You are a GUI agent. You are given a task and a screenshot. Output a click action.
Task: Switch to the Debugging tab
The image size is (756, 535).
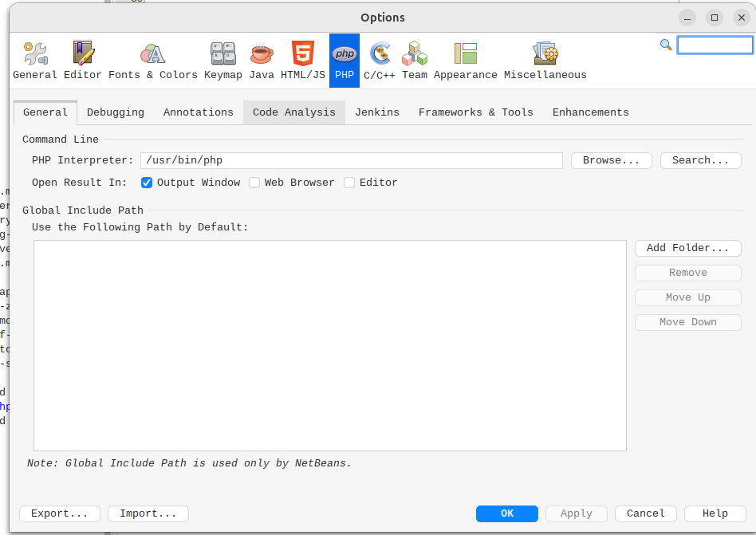point(116,112)
